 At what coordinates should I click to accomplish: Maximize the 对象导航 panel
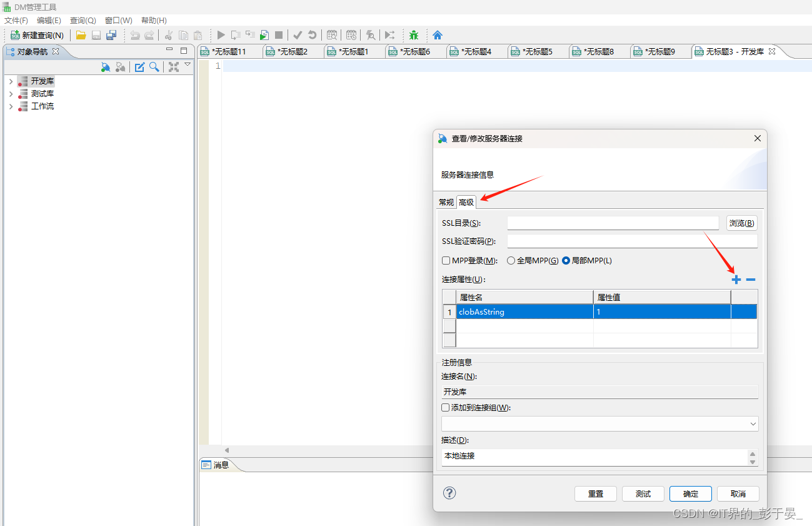184,51
